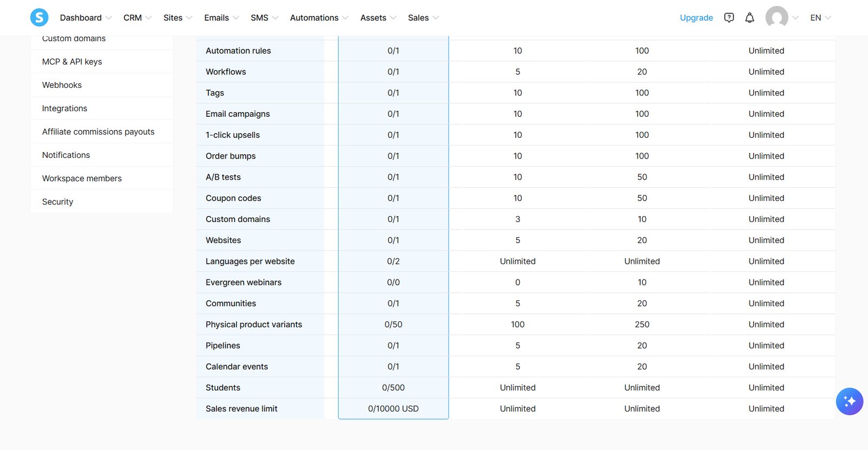
Task: Open the notifications bell icon
Action: [750, 18]
